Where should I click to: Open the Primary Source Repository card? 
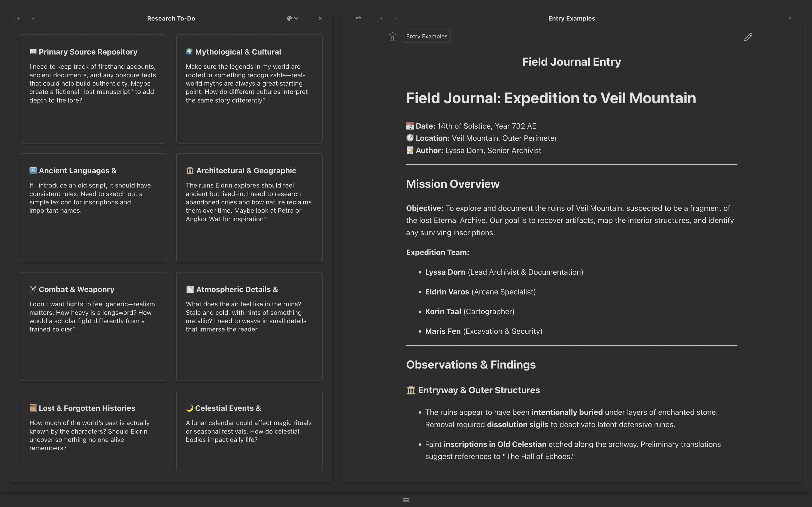(93, 89)
